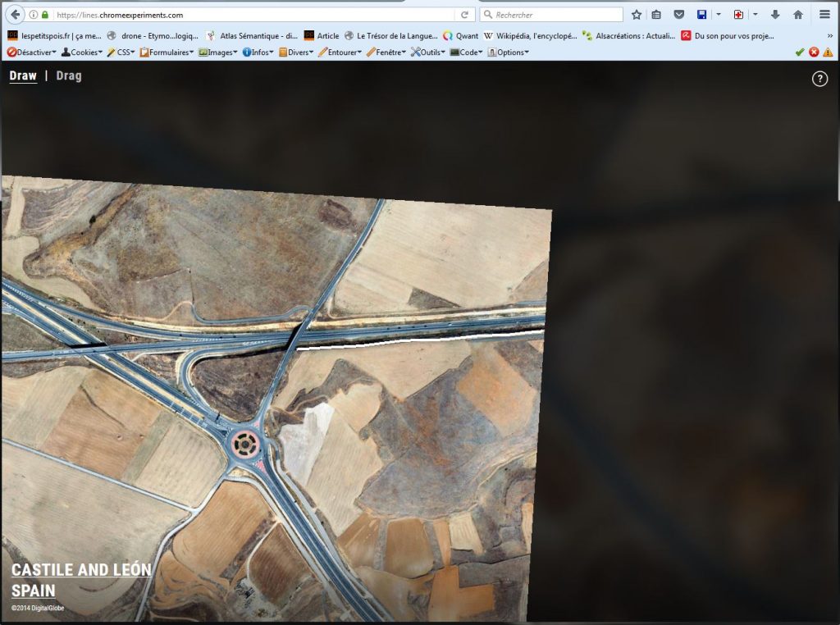Show bookmarks list icon
The width and height of the screenshot is (840, 625).
(x=656, y=15)
